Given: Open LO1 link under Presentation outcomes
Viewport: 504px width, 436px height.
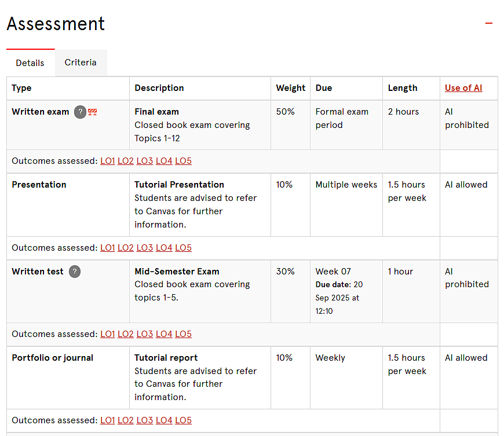Looking at the screenshot, I should (107, 248).
